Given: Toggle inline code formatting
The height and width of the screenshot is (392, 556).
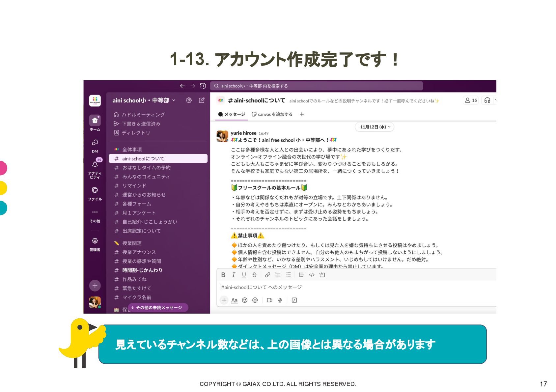Looking at the screenshot, I should tap(312, 275).
